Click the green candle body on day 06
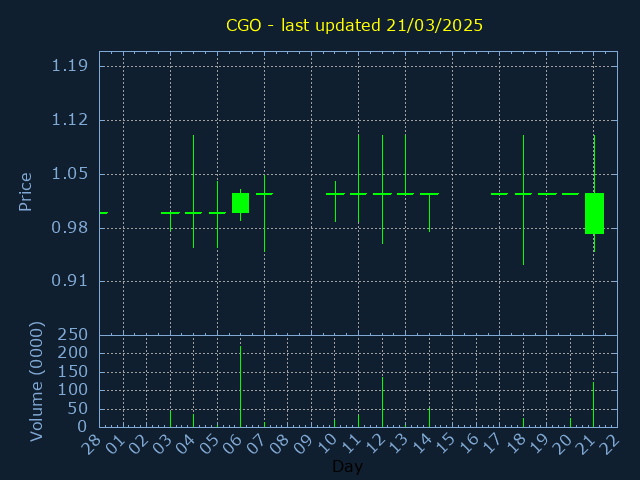 pos(240,203)
